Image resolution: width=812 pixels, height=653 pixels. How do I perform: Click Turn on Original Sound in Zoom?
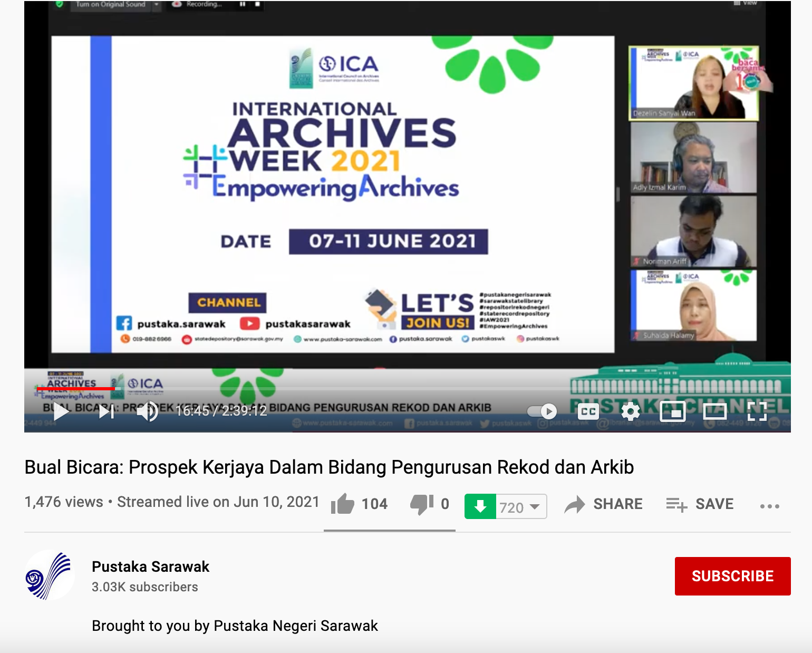[x=110, y=4]
